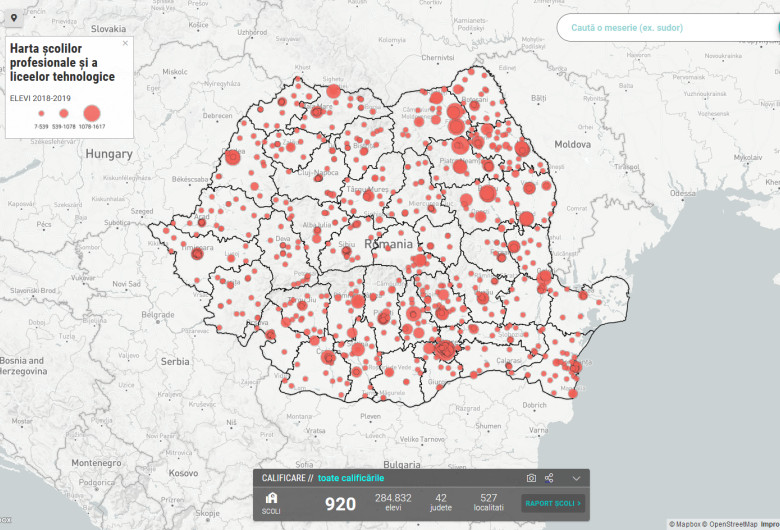The height and width of the screenshot is (530, 780).
Task: Click the 'Bulgaria' map label
Action: [x=402, y=464]
